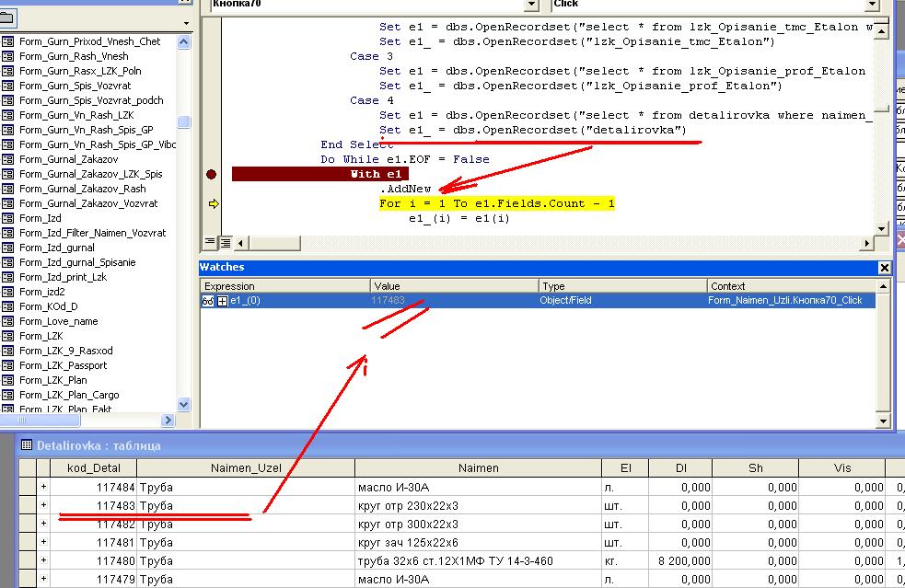Click the form icon beside Form_Izd_print_Lzk
The height and width of the screenshot is (588, 905).
[7, 277]
